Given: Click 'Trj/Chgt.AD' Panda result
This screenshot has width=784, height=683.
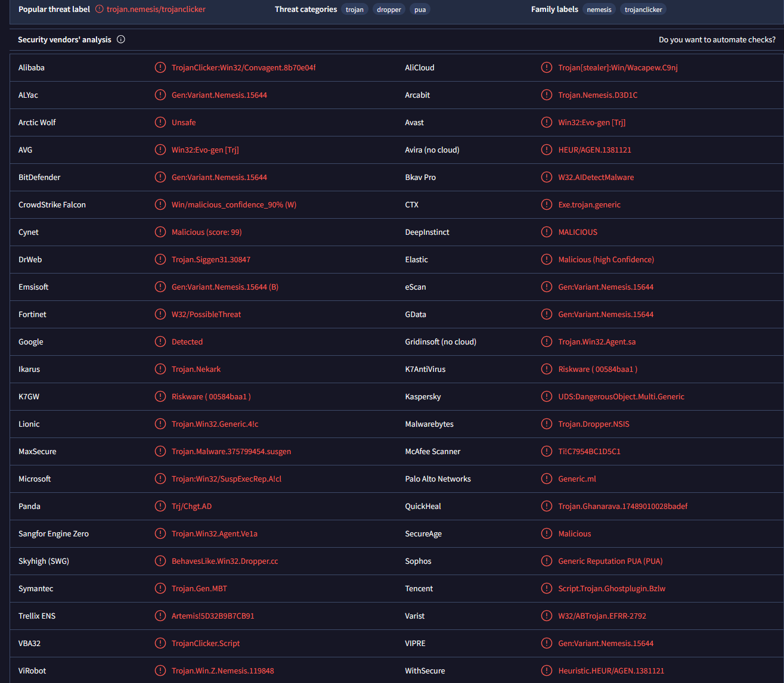Looking at the screenshot, I should coord(191,506).
